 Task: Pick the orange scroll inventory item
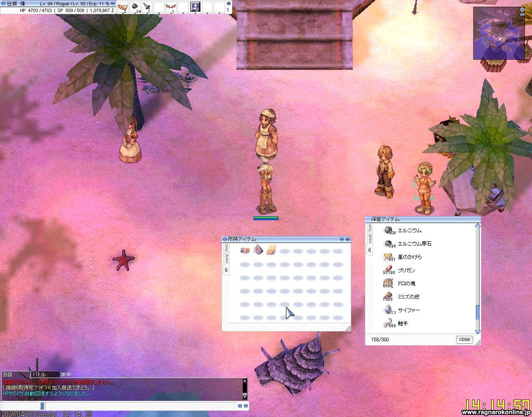[271, 250]
